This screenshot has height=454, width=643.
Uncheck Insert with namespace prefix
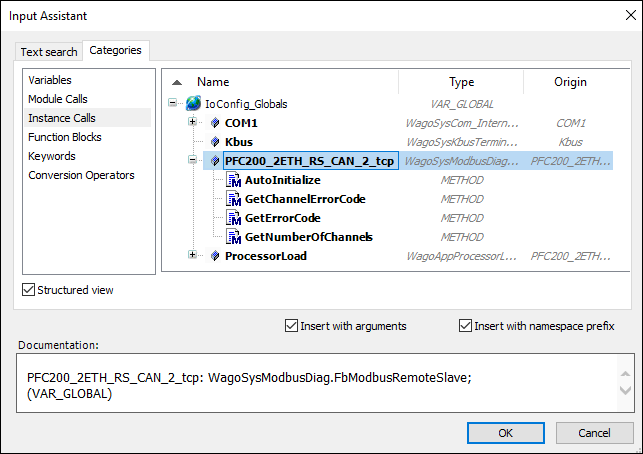[465, 325]
